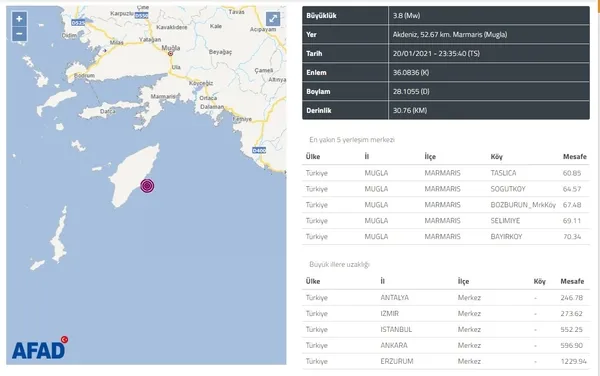Click the distance value 64.57
The width and height of the screenshot is (600, 376).
pos(572,189)
